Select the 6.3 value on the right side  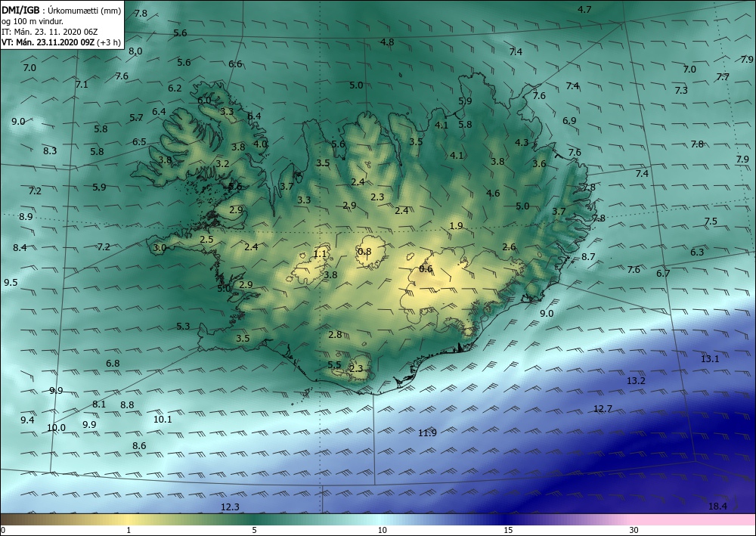pyautogui.click(x=697, y=252)
